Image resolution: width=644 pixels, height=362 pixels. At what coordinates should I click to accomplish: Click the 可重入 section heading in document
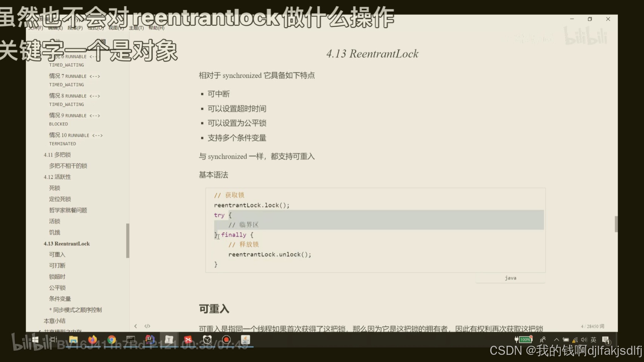pos(214,309)
